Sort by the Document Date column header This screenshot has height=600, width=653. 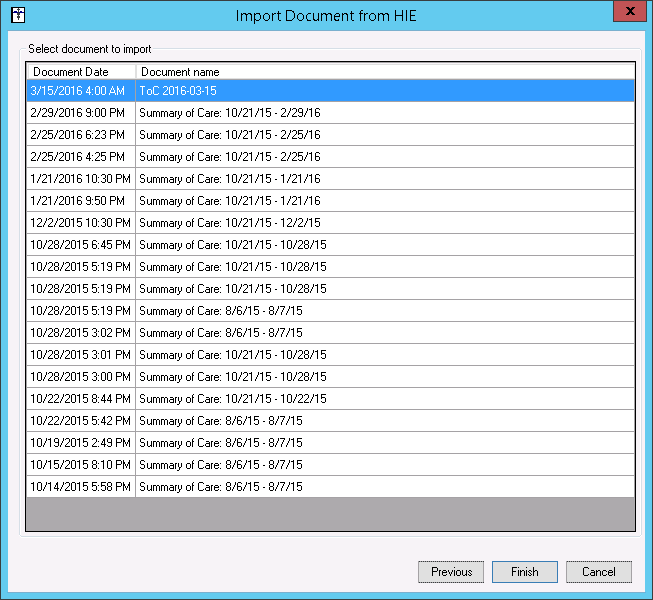tap(81, 72)
